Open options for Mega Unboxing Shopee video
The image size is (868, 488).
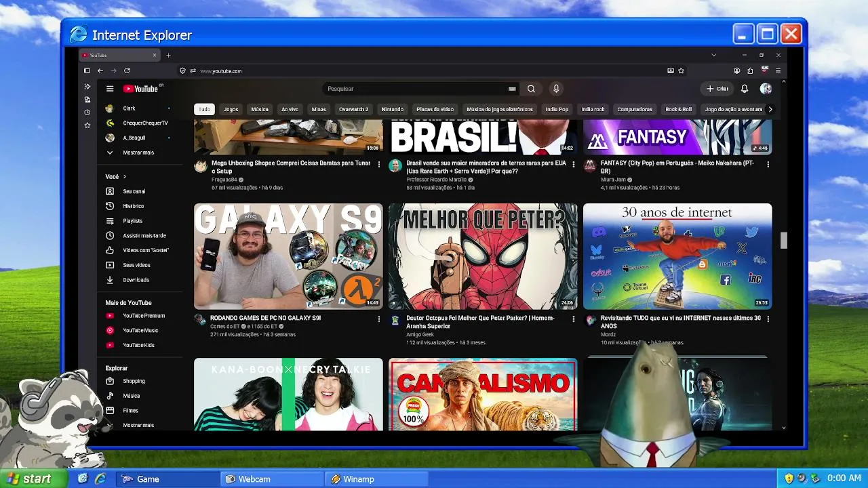pyautogui.click(x=379, y=164)
